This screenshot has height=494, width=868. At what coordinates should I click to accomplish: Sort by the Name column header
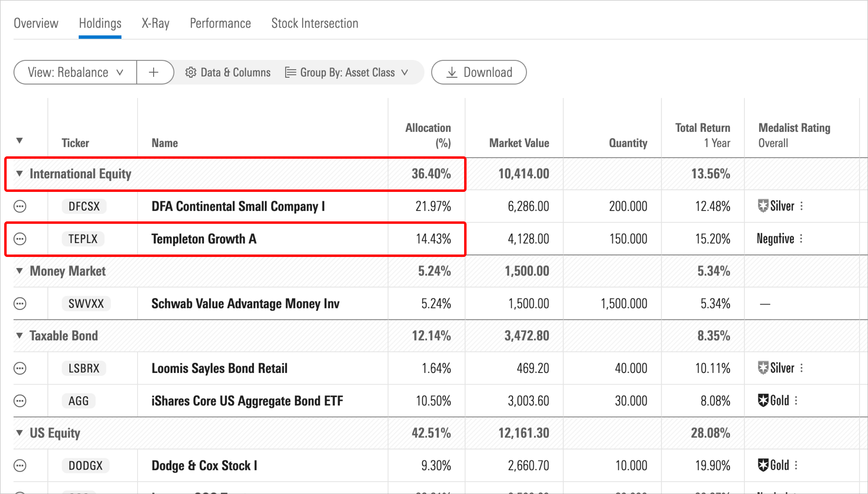[165, 143]
